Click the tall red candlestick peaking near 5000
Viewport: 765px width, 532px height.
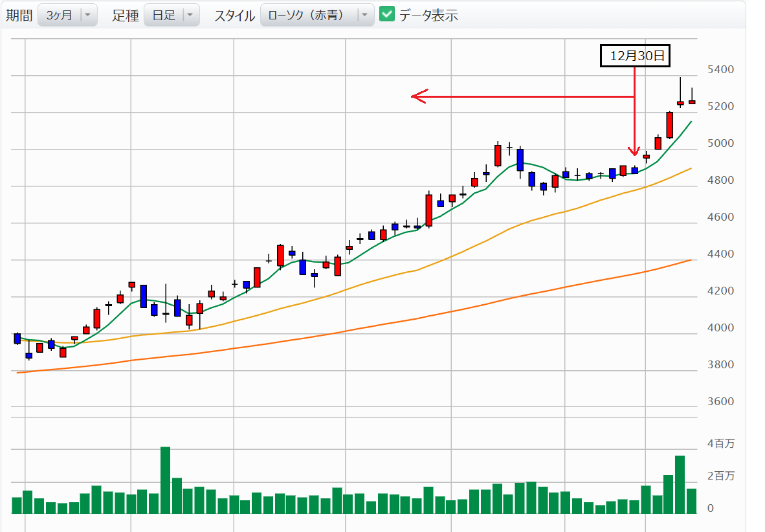498,155
